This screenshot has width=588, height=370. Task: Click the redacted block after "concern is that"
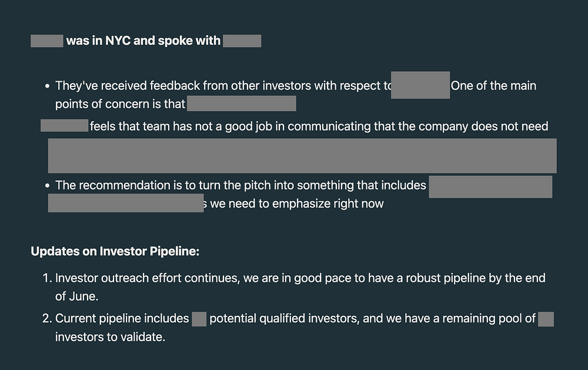point(241,104)
